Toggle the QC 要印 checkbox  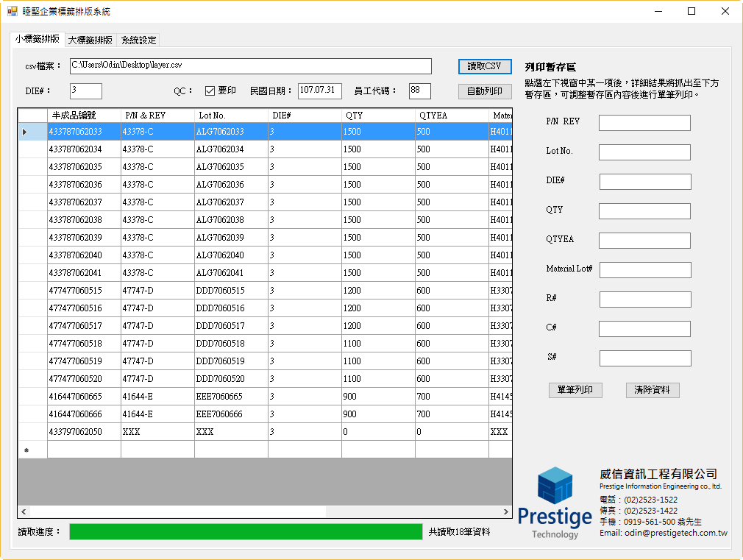[210, 91]
